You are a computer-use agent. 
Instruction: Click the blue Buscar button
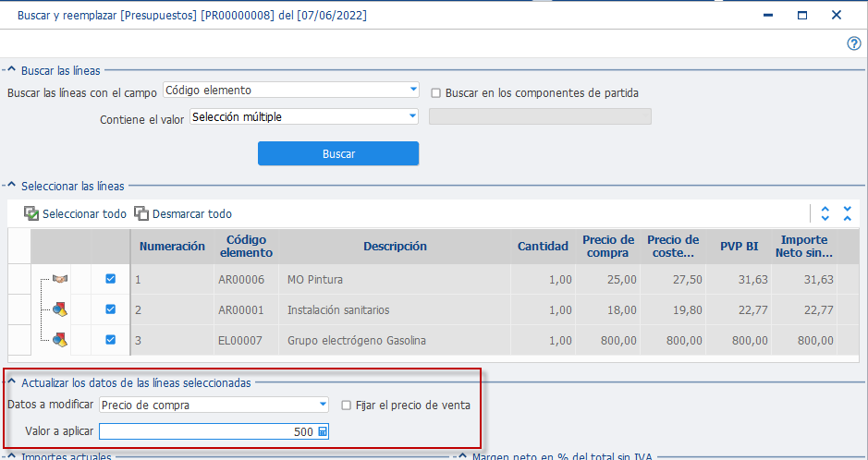click(338, 153)
